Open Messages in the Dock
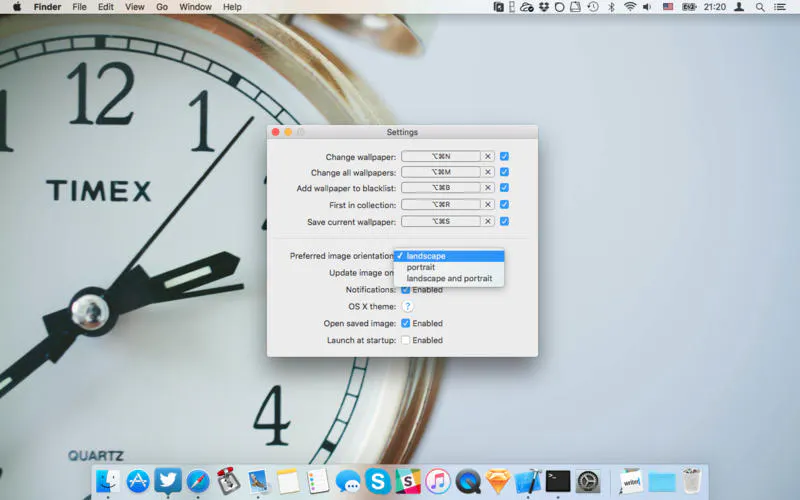Viewport: 800px width, 500px height. (347, 481)
